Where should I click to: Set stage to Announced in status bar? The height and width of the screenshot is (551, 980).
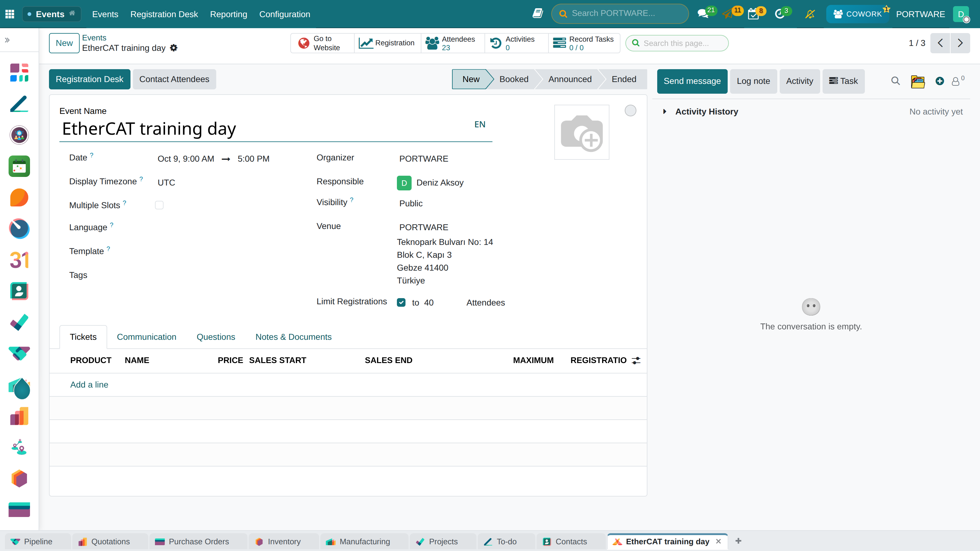(x=570, y=79)
